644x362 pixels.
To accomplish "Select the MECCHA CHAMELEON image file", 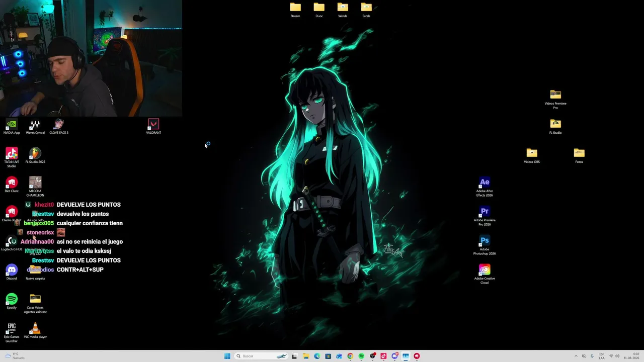I will click(x=35, y=187).
